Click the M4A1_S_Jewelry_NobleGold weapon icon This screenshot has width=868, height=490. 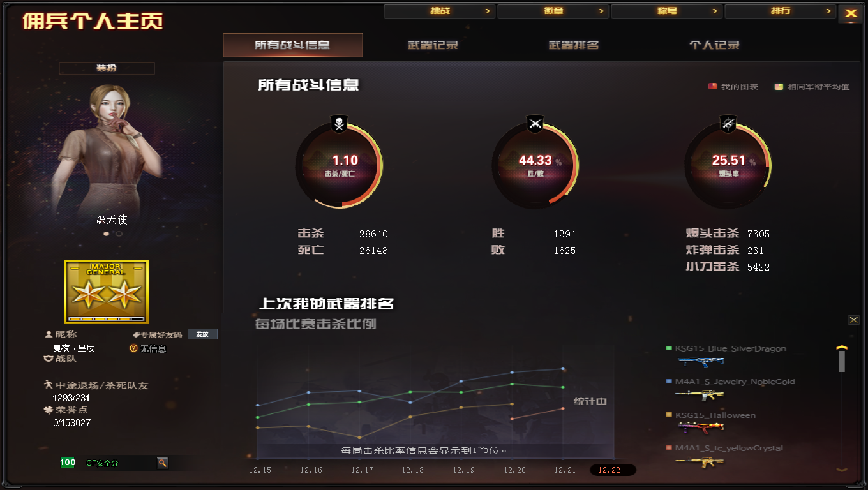[x=700, y=396]
